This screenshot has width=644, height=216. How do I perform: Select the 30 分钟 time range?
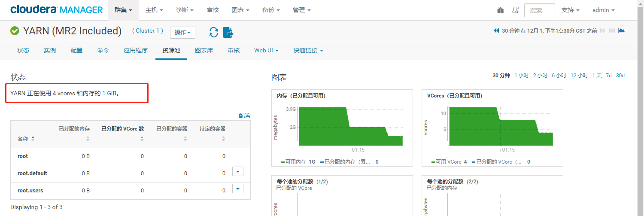501,75
